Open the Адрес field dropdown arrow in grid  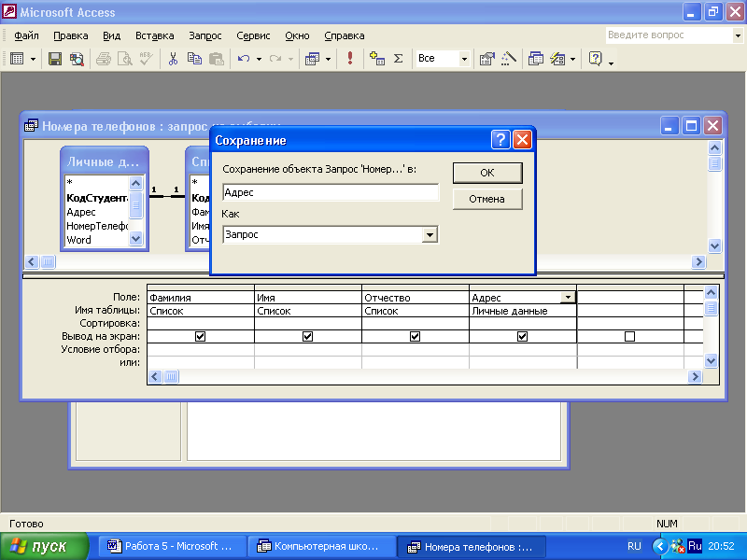click(568, 298)
